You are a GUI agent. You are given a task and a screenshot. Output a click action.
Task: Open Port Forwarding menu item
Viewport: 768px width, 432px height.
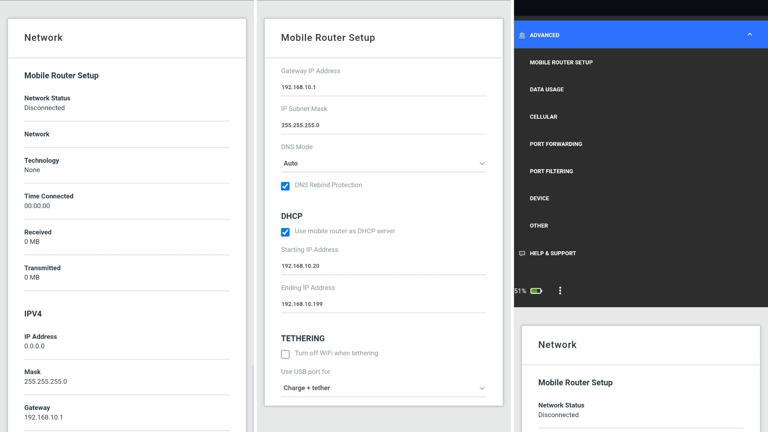556,144
